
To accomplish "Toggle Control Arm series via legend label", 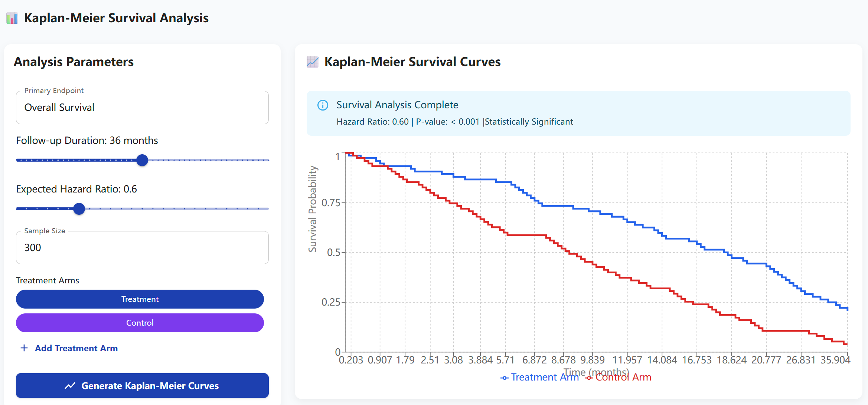I will (623, 377).
